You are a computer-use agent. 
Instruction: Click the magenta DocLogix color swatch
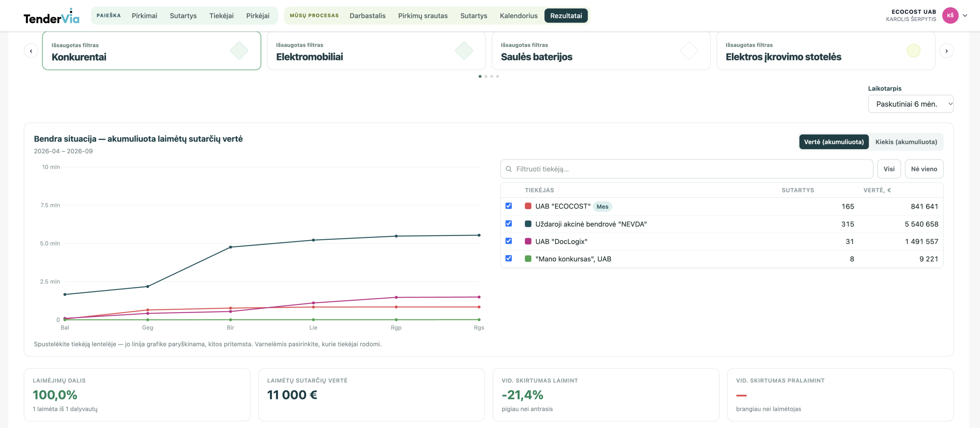coord(528,241)
